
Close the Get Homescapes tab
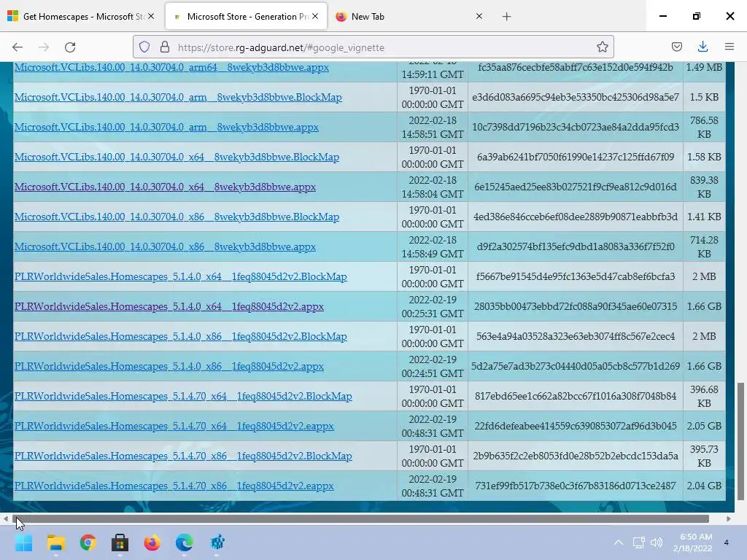151,16
